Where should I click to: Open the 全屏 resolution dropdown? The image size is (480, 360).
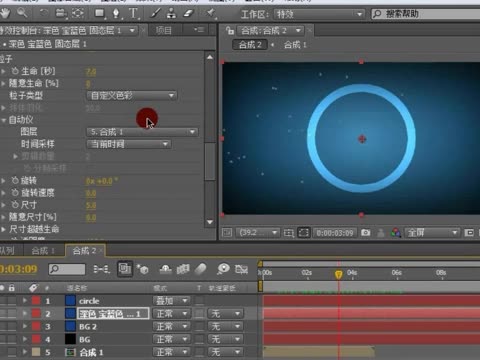[432, 233]
